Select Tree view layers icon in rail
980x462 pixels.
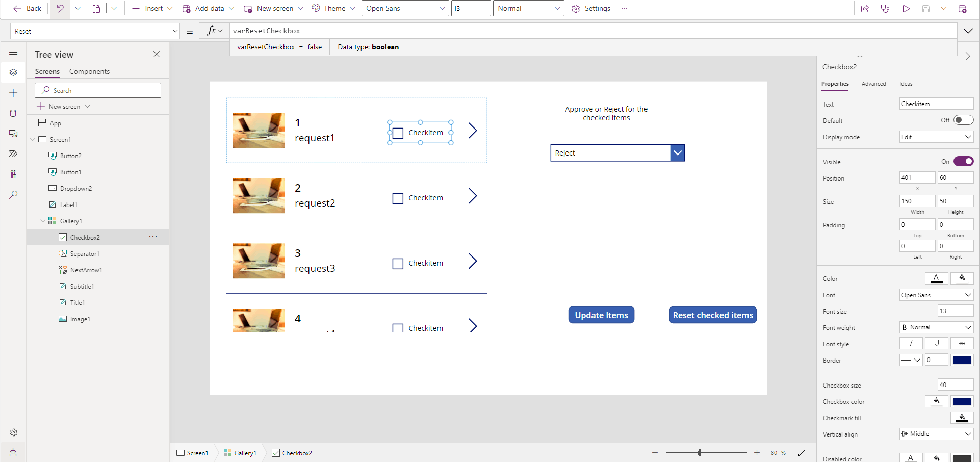pos(13,72)
